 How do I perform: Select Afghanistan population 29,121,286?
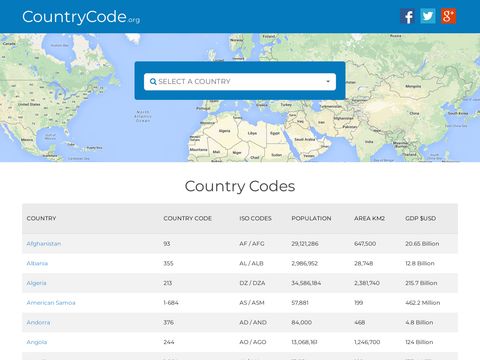305,244
